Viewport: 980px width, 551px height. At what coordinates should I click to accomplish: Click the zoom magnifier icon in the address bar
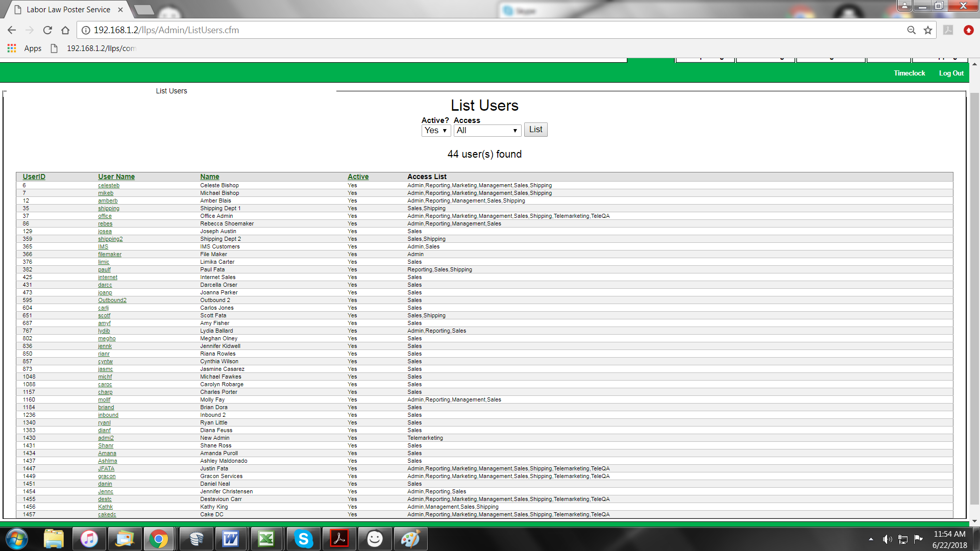tap(911, 30)
